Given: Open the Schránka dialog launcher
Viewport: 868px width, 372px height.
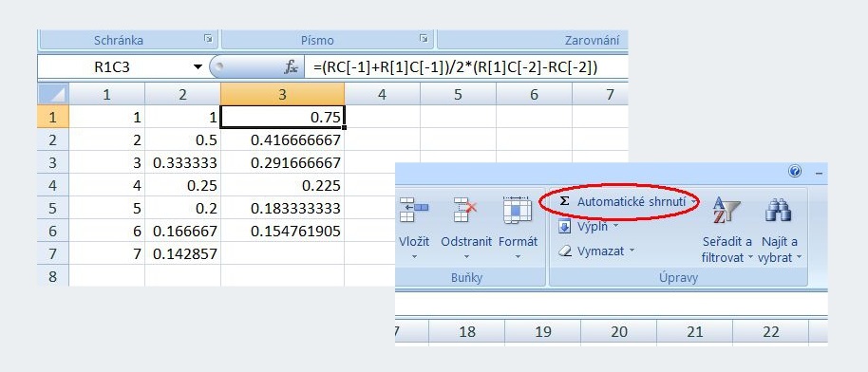Looking at the screenshot, I should (x=208, y=38).
